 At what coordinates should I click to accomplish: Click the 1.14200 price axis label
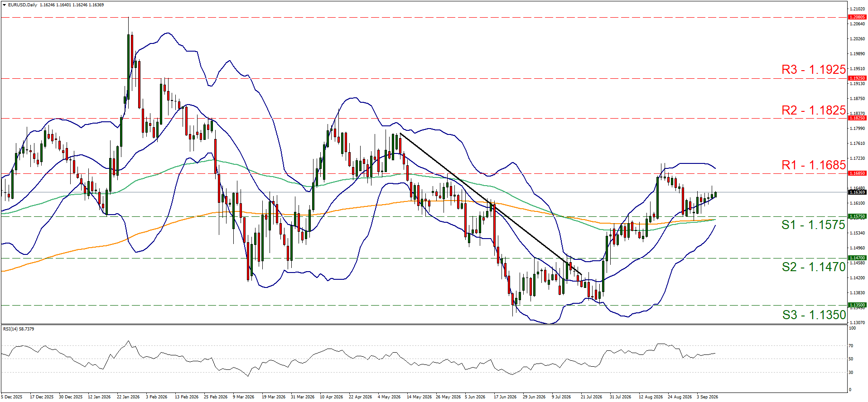tap(857, 278)
